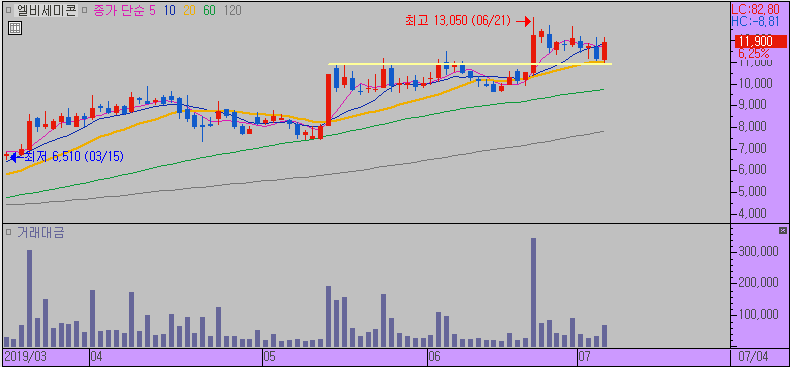Click the 거래대금 panel title
Viewport: 790px width, 367px height.
(x=40, y=232)
